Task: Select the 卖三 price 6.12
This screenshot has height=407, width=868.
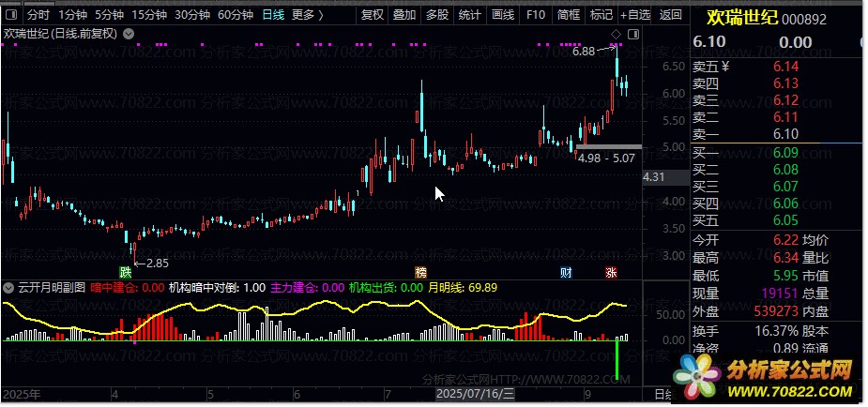Action: click(786, 100)
